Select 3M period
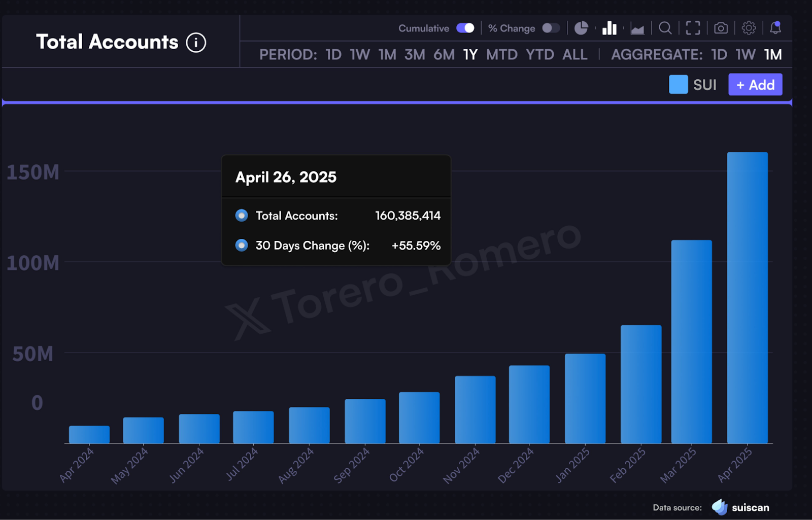The height and width of the screenshot is (520, 812). 415,55
